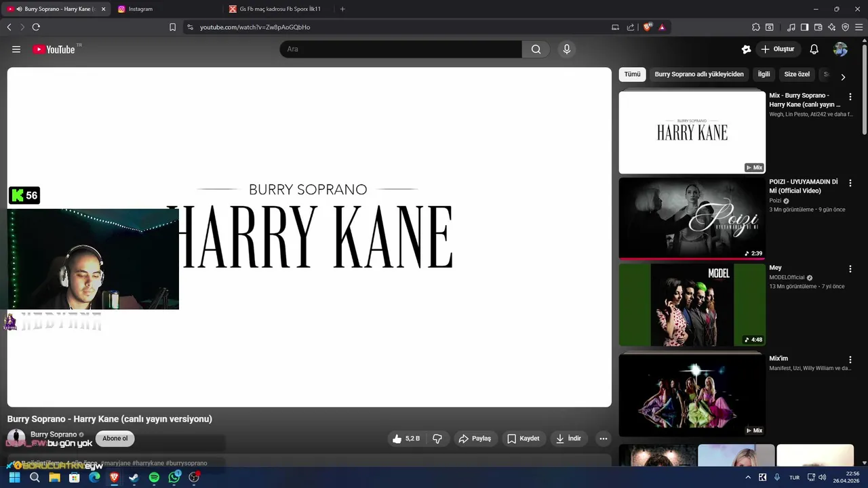Open Burry Soprano channel avatar

pyautogui.click(x=16, y=439)
